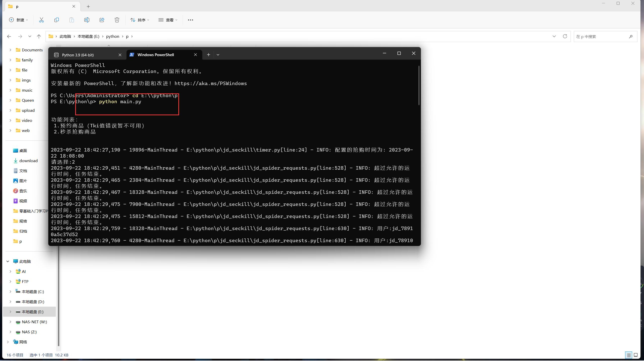Click the Paste icon in Explorer toolbar
644x361 pixels.
coord(72,20)
